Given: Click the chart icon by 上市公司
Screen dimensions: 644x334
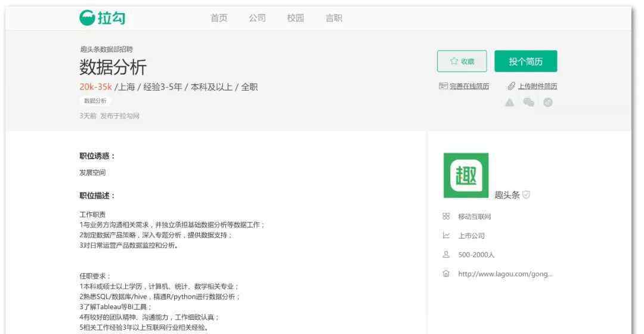Looking at the screenshot, I should coord(446,236).
